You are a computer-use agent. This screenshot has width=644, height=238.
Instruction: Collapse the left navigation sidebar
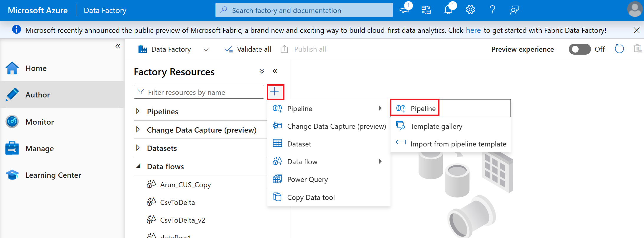coord(118,46)
